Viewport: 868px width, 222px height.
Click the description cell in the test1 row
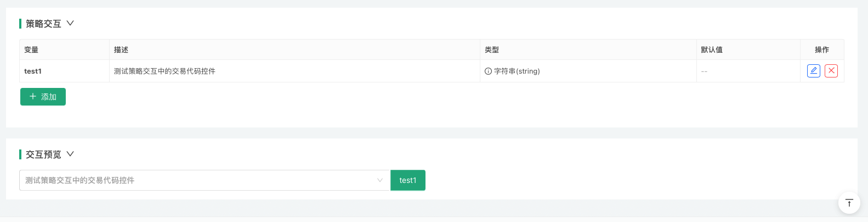point(164,71)
